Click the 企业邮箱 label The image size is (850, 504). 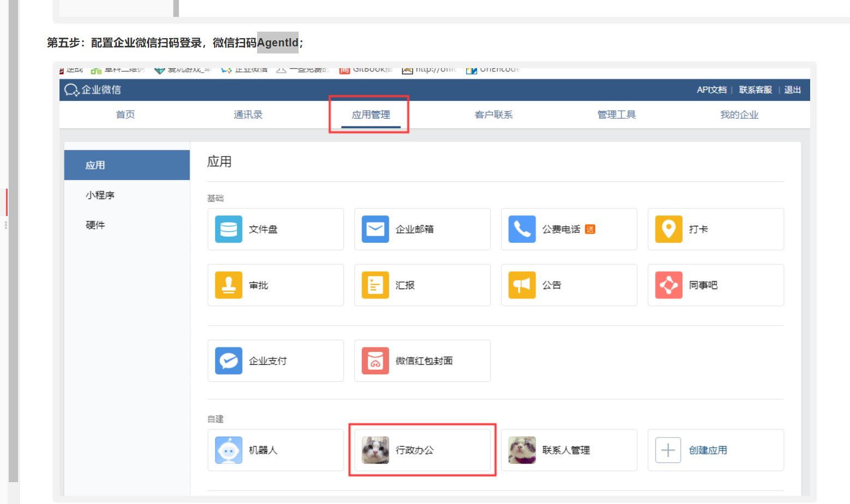click(x=414, y=229)
